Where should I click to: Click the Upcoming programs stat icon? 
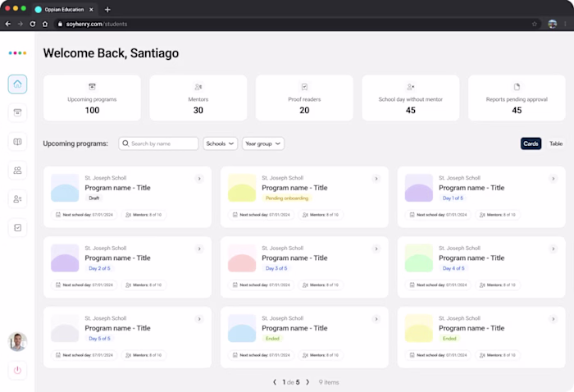pos(92,87)
